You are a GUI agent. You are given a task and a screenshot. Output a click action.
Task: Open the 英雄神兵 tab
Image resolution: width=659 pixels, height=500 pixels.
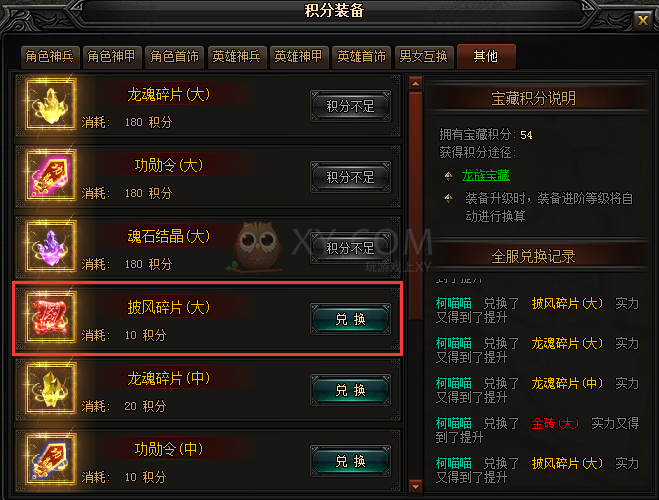(237, 57)
